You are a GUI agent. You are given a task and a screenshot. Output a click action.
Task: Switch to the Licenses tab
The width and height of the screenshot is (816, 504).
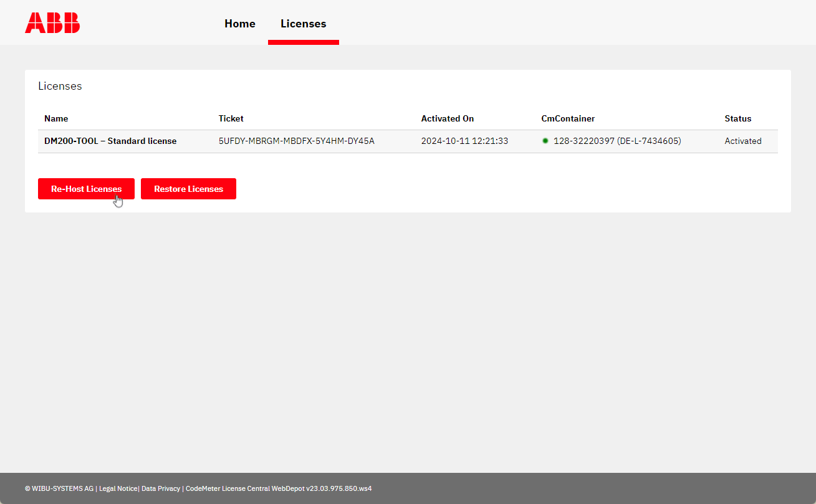pos(304,24)
